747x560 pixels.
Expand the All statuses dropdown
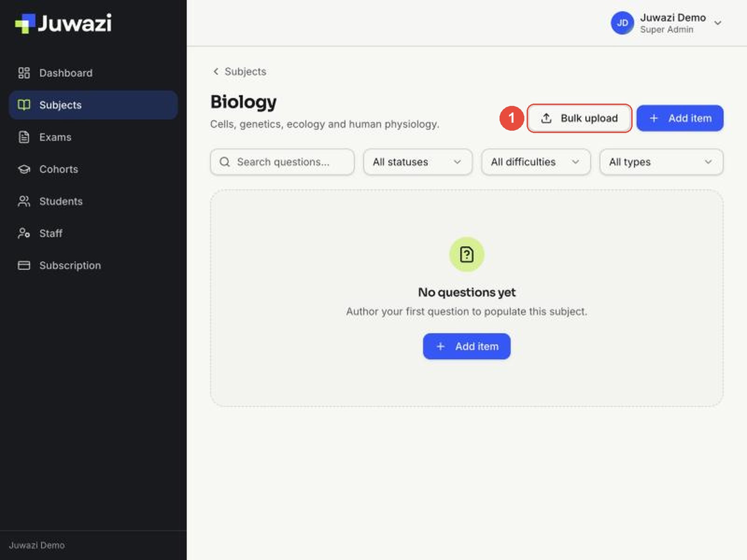pyautogui.click(x=418, y=162)
